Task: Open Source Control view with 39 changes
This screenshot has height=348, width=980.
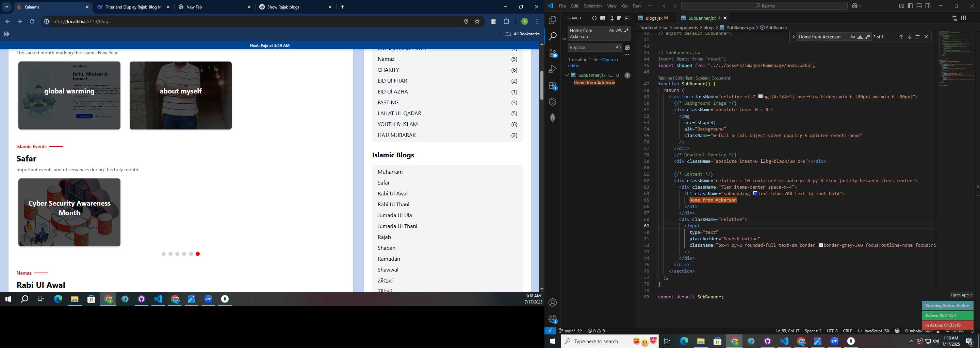Action: coord(553,53)
